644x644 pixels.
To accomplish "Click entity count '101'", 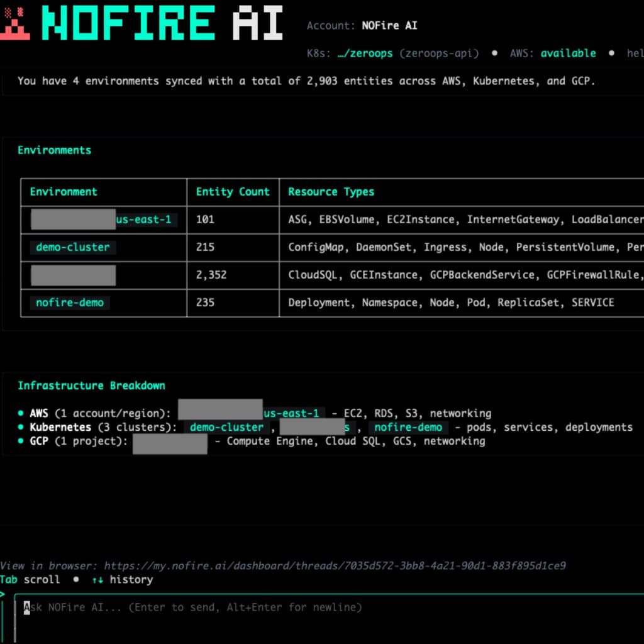I will [x=205, y=219].
